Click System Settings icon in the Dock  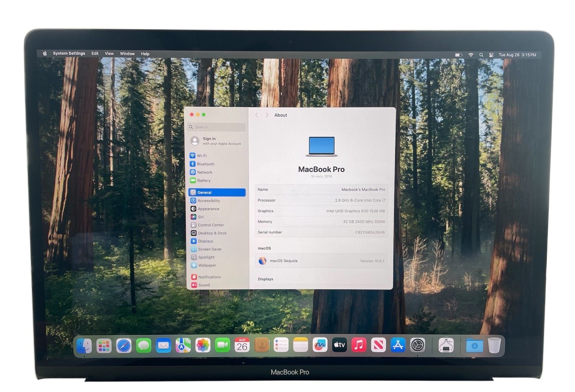pyautogui.click(x=418, y=345)
